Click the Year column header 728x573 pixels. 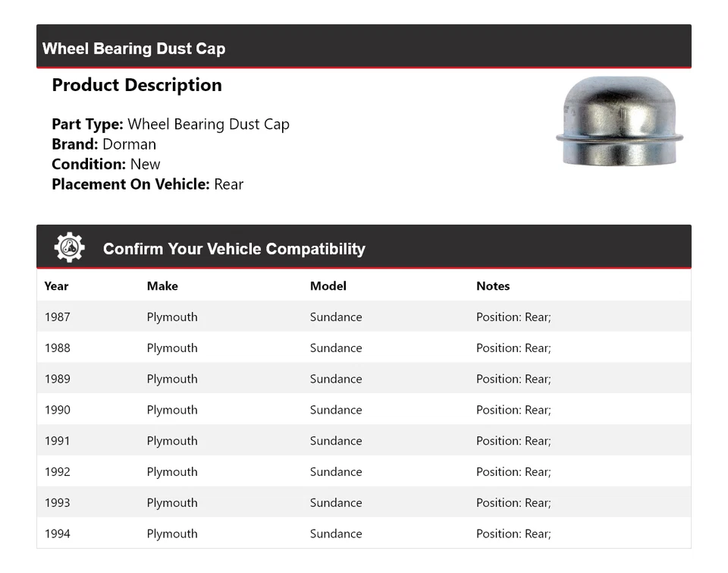(56, 286)
